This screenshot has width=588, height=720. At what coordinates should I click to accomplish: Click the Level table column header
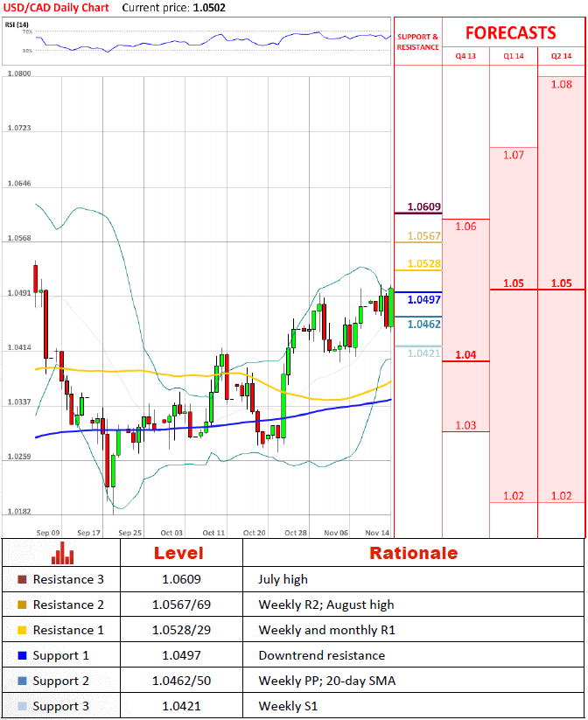pos(178,553)
